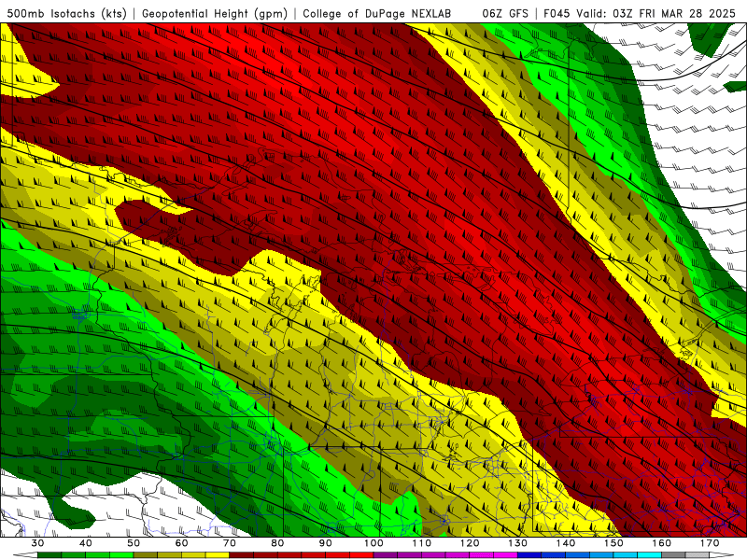The width and height of the screenshot is (747, 560).
Task: Click the 100 value on the legend
Action: 373,543
